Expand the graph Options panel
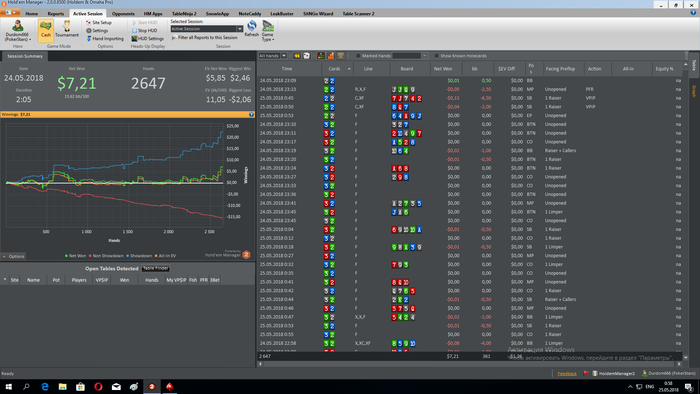This screenshot has height=394, width=700. click(13, 257)
